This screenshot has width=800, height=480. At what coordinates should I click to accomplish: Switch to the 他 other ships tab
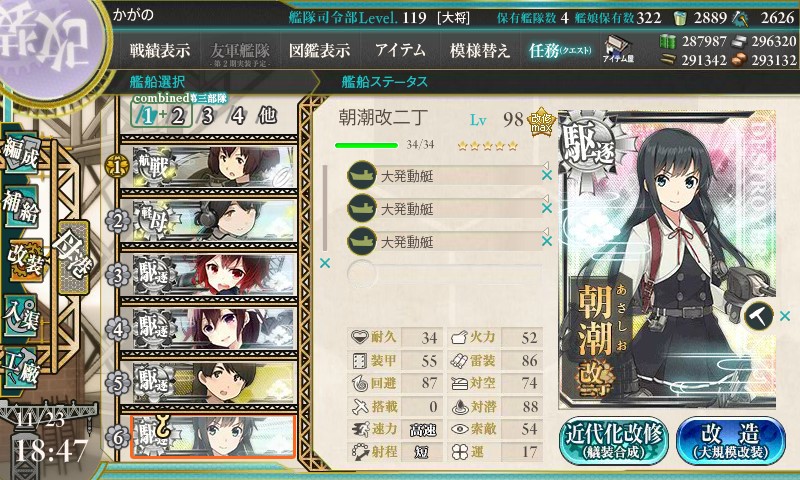coord(267,116)
